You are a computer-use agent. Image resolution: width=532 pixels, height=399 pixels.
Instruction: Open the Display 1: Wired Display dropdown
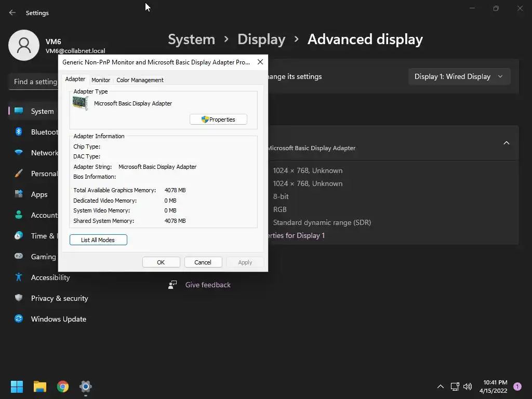coord(459,77)
